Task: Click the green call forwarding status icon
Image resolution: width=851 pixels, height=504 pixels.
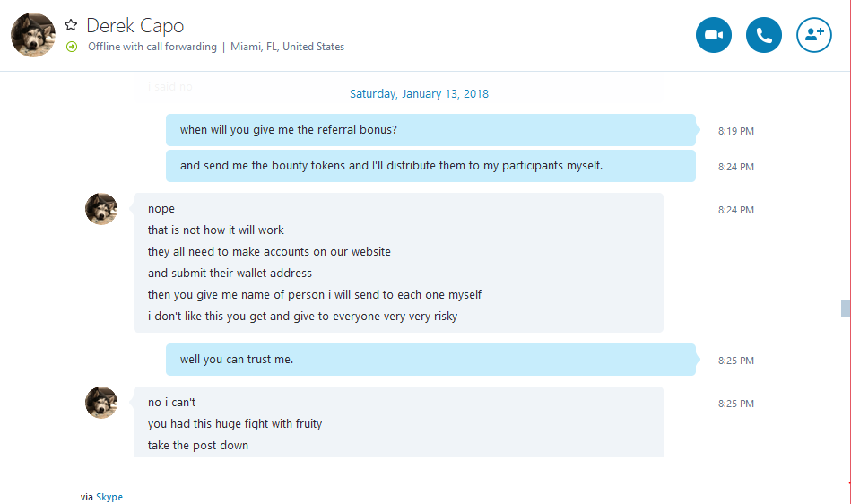Action: coord(72,47)
